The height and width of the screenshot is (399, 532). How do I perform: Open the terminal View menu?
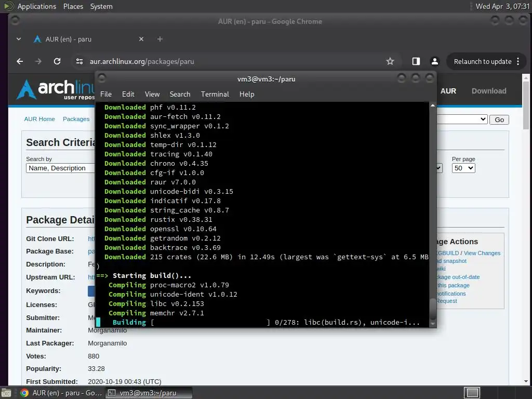click(152, 94)
